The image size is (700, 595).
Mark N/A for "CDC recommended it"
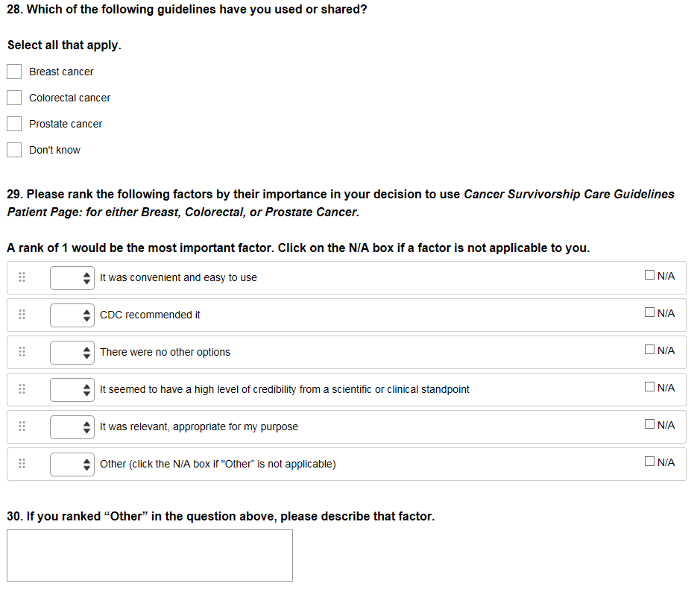point(650,312)
